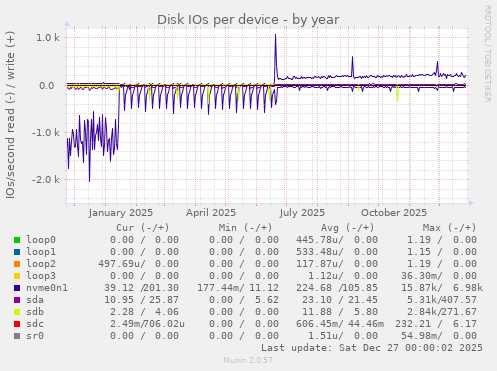The width and height of the screenshot is (497, 371).
Task: Click the write spike peak in late June
Action: (275, 35)
